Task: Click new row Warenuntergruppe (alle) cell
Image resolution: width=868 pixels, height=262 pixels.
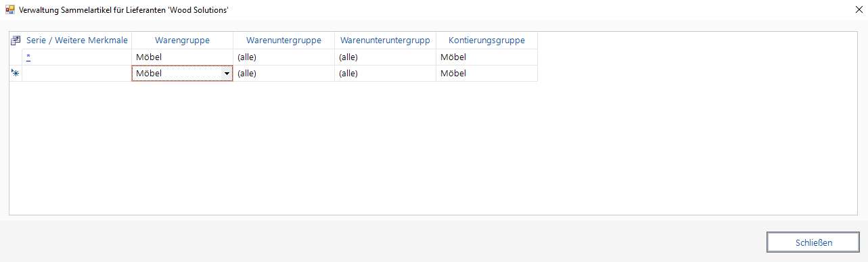Action: tap(284, 74)
